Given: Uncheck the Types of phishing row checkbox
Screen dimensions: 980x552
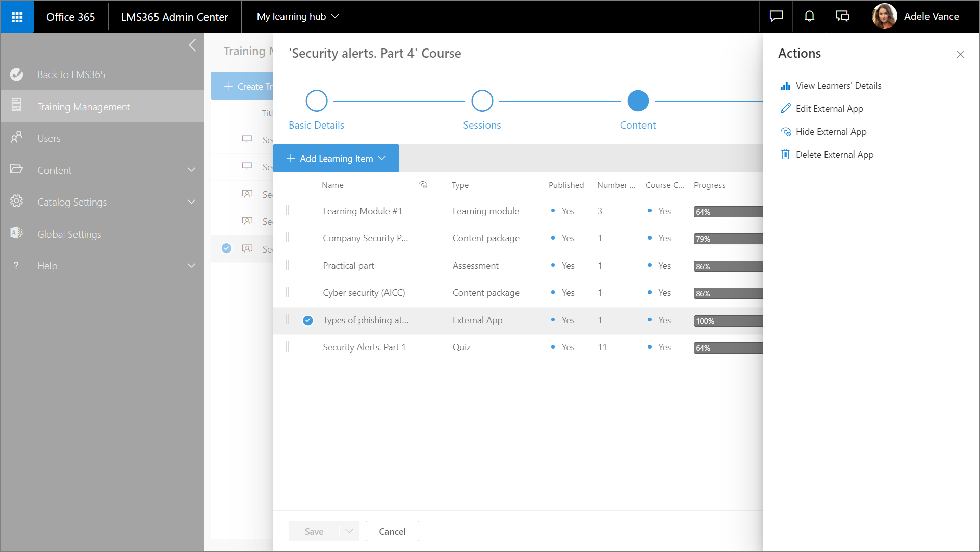Looking at the screenshot, I should [308, 320].
